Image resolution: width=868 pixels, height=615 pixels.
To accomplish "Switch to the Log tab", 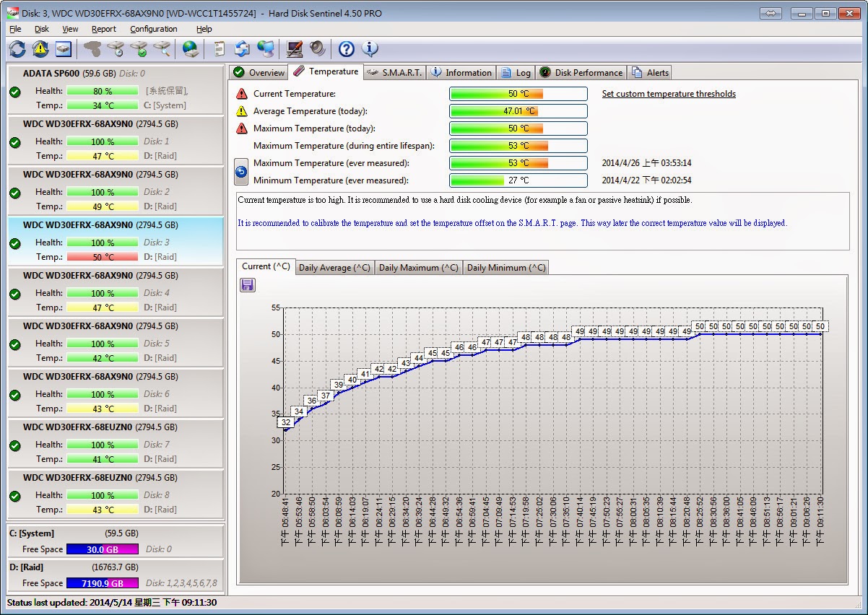I will click(516, 72).
